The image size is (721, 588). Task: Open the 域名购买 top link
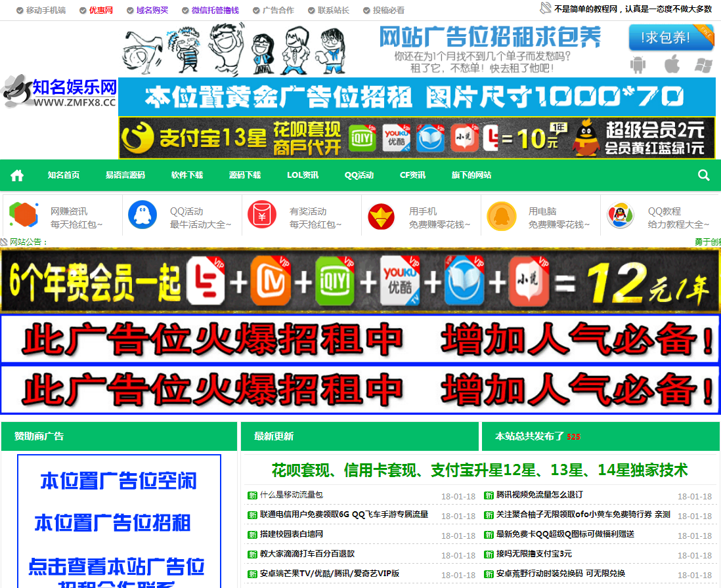point(152,10)
